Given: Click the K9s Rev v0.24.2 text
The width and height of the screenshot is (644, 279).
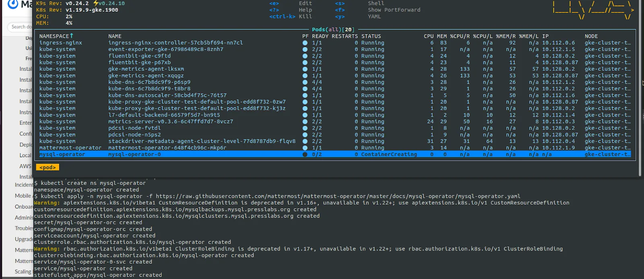Looking at the screenshot, I should coord(62,3).
